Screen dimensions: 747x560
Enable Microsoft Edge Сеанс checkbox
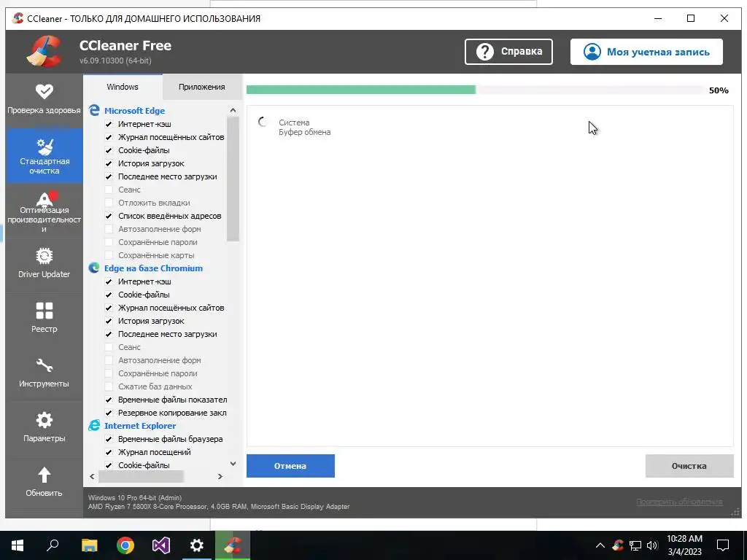tap(109, 190)
